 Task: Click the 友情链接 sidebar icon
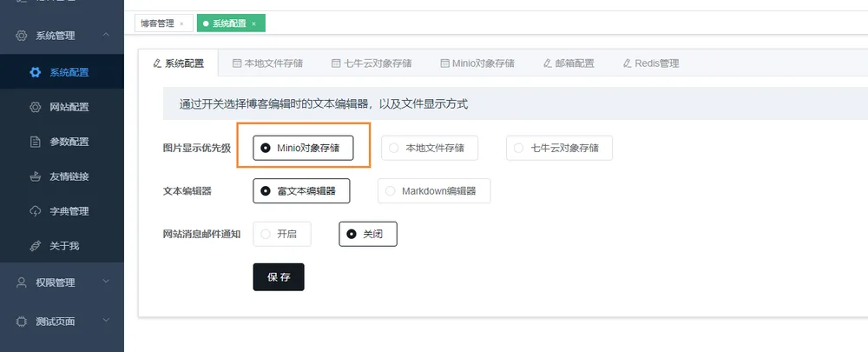tap(35, 176)
